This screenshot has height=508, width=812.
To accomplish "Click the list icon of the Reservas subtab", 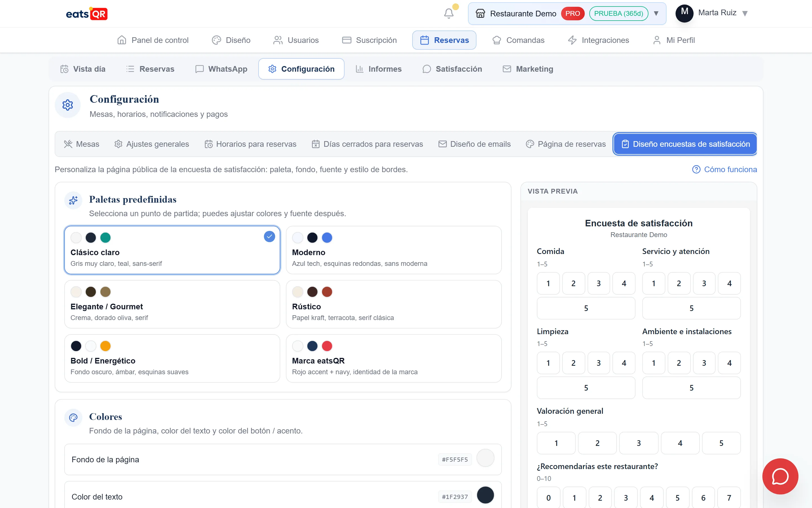I will 130,69.
